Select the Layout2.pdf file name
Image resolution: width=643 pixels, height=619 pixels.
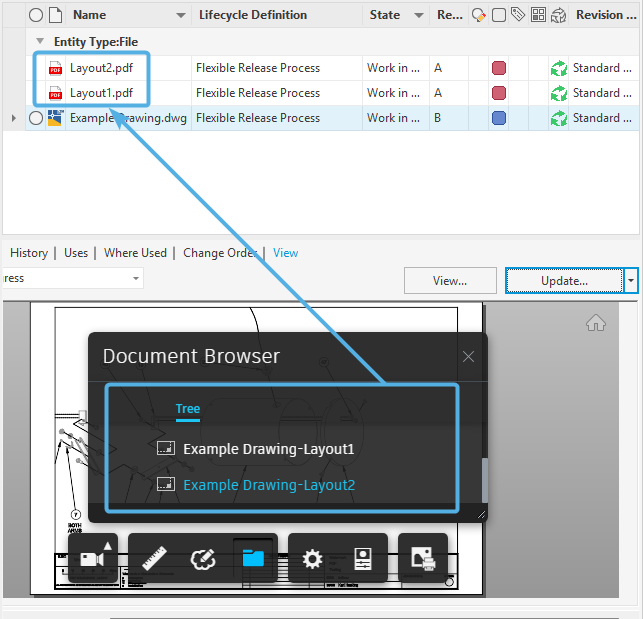click(x=101, y=68)
